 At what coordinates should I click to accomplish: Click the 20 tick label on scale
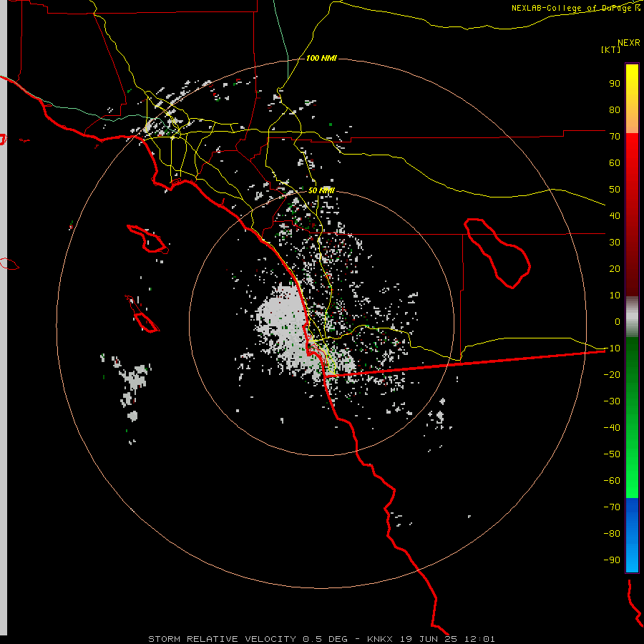(x=615, y=268)
